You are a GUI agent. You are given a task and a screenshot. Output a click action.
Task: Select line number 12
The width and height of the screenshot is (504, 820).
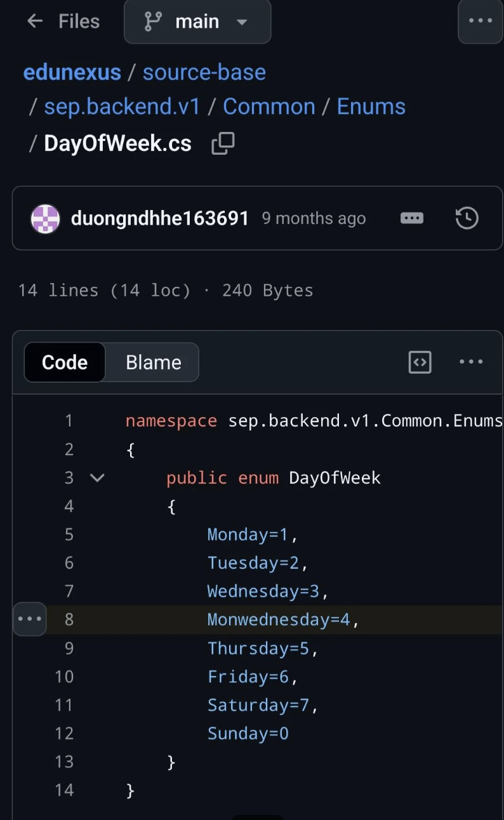tap(64, 733)
